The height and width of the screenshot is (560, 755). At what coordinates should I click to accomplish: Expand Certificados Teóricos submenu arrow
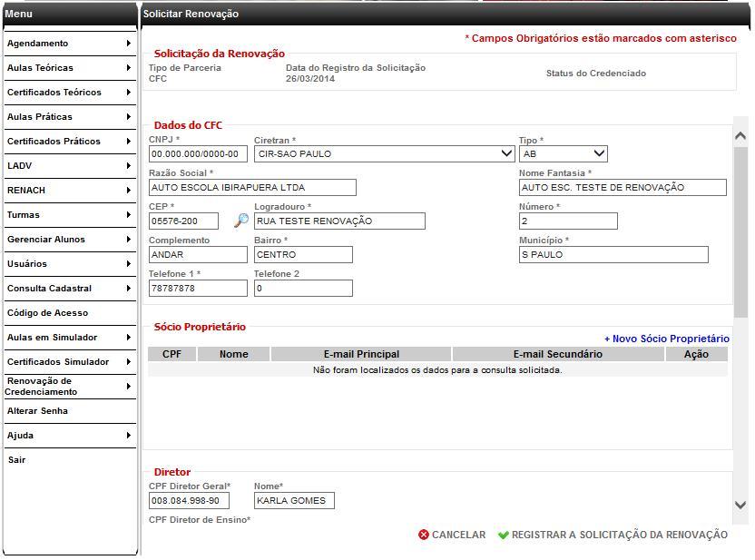tap(129, 92)
